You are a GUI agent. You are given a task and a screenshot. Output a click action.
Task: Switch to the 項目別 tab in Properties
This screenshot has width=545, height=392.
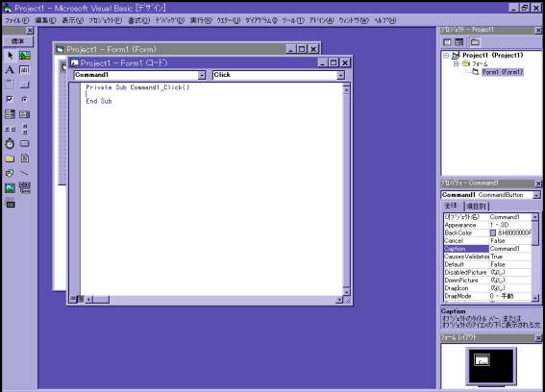point(476,206)
